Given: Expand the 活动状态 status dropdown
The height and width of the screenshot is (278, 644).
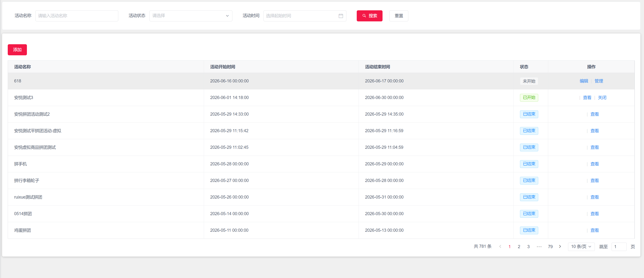Looking at the screenshot, I should click(191, 16).
